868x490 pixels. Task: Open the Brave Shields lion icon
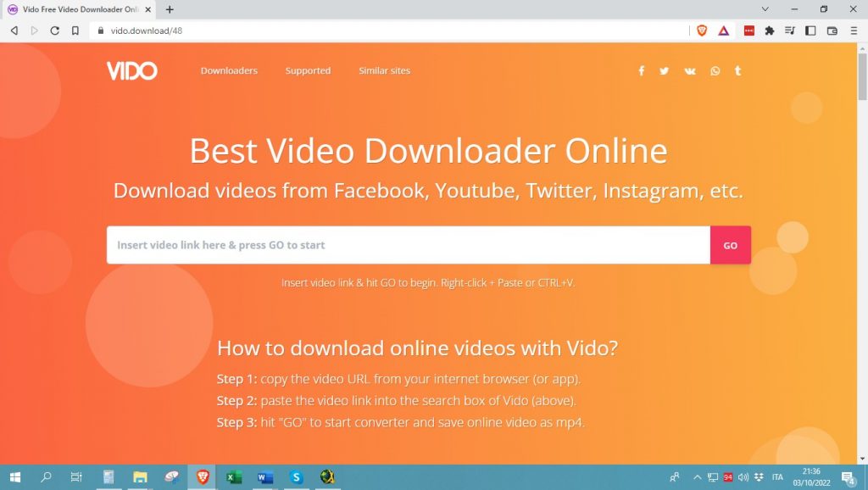(x=702, y=31)
